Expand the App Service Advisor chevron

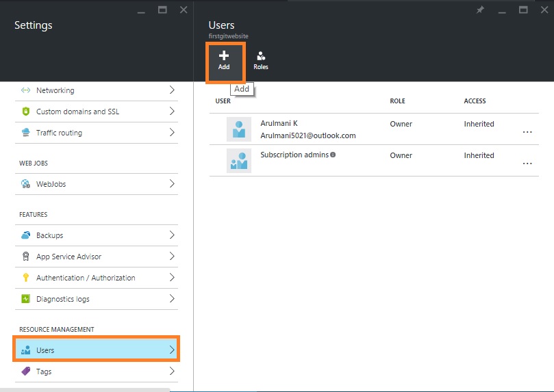pyautogui.click(x=171, y=257)
